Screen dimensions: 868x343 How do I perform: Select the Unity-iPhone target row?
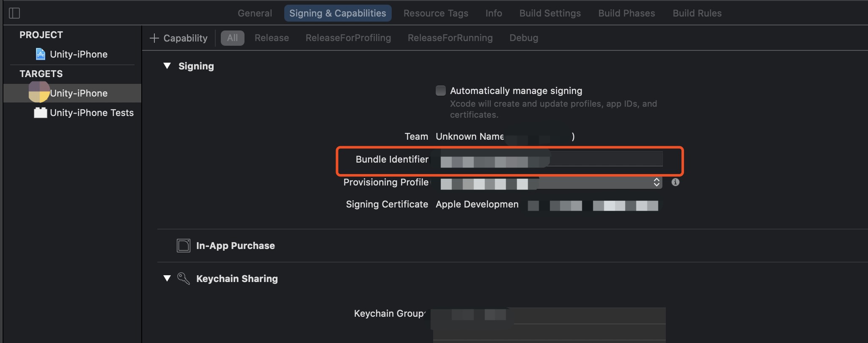tap(72, 93)
